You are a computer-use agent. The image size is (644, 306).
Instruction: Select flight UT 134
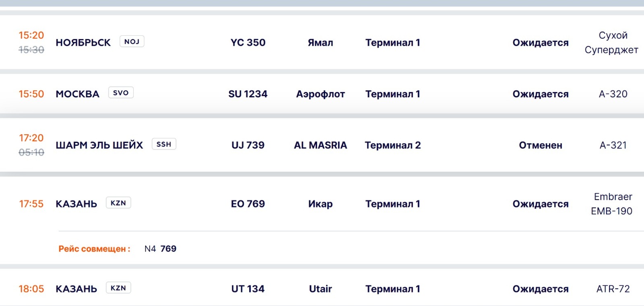pos(248,289)
